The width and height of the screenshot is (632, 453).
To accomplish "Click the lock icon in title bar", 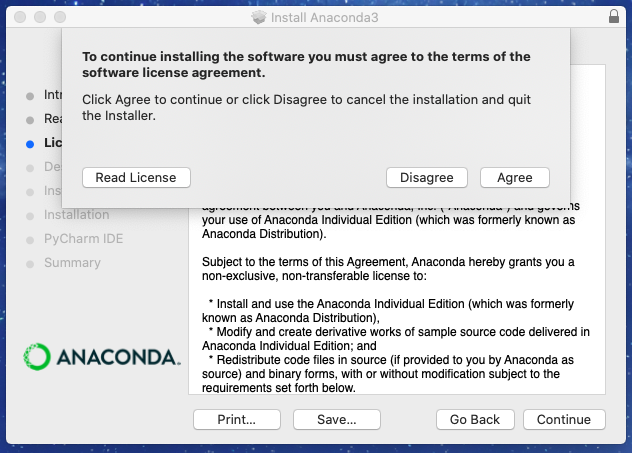I will point(613,17).
